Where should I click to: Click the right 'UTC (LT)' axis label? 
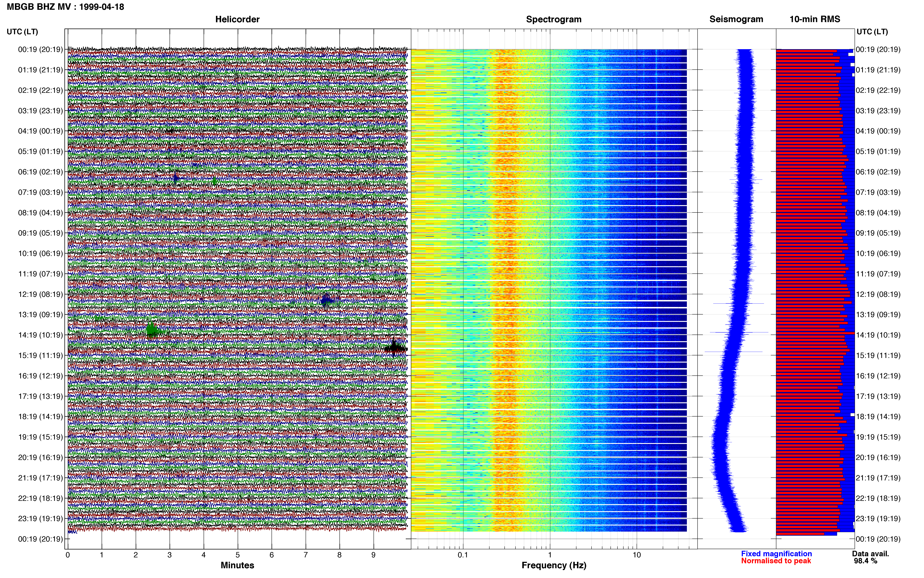[x=872, y=32]
